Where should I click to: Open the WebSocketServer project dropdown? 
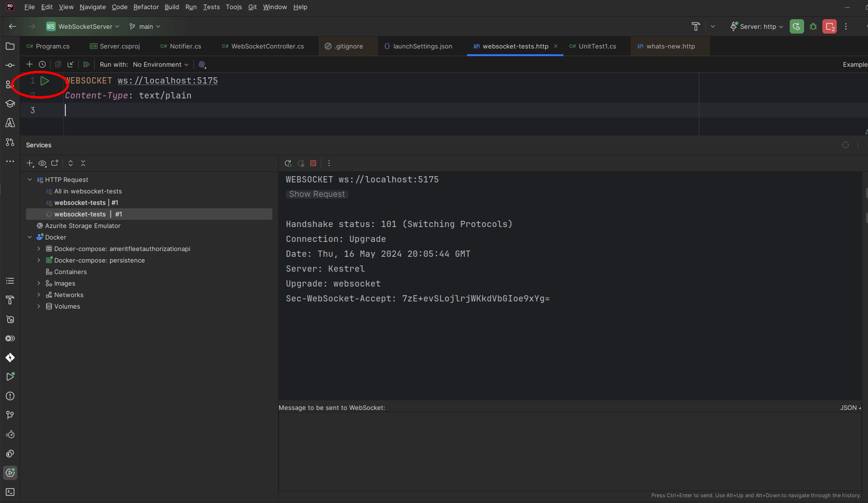tap(83, 26)
